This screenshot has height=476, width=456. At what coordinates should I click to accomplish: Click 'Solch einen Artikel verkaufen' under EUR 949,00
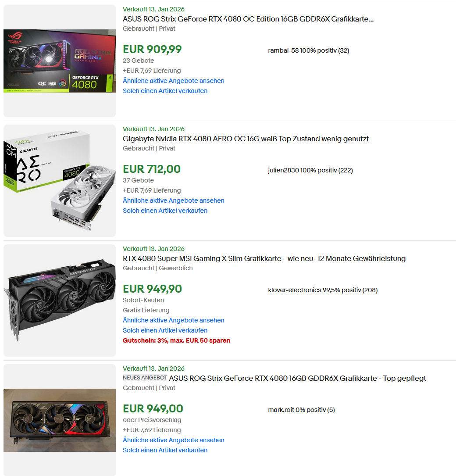[x=165, y=450]
